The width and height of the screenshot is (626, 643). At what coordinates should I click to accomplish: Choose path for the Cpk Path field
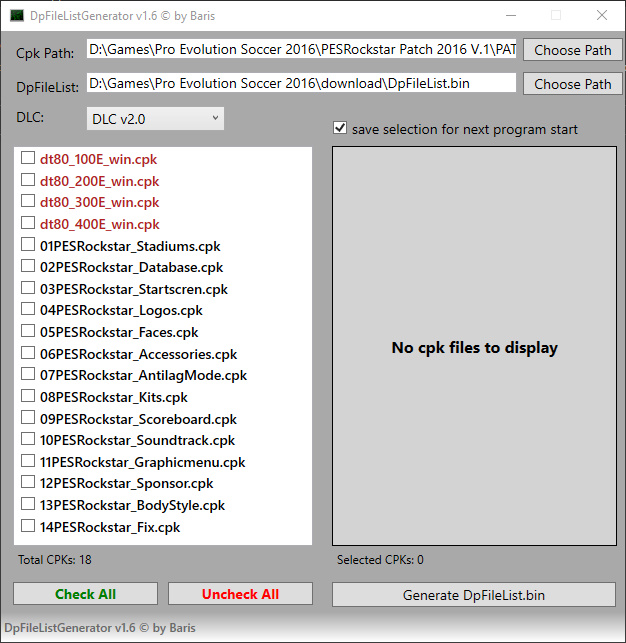(573, 50)
